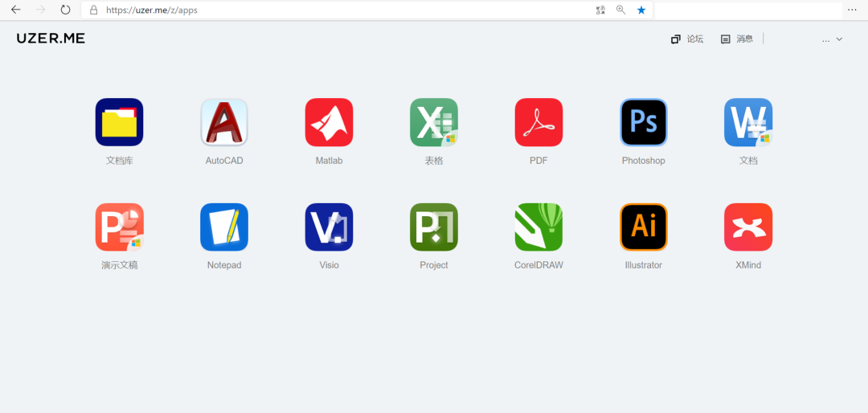Image resolution: width=868 pixels, height=413 pixels.
Task: Launch the AutoCAD app icon
Action: (x=224, y=122)
